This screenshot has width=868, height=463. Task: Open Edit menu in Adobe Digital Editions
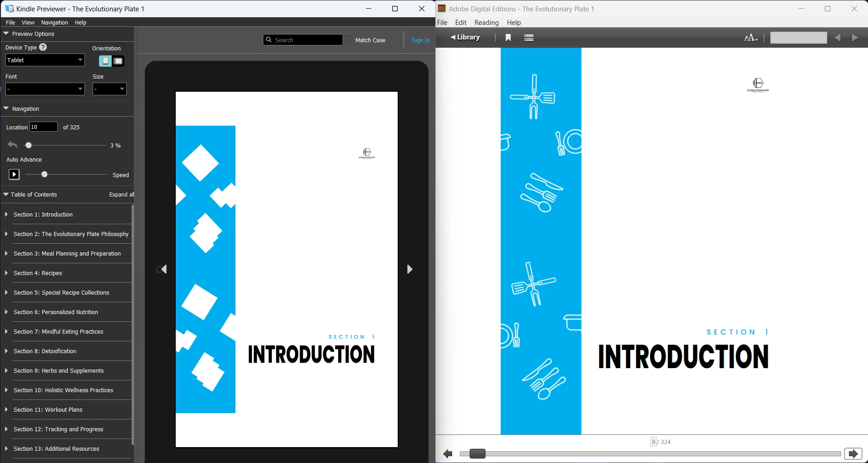pos(461,22)
